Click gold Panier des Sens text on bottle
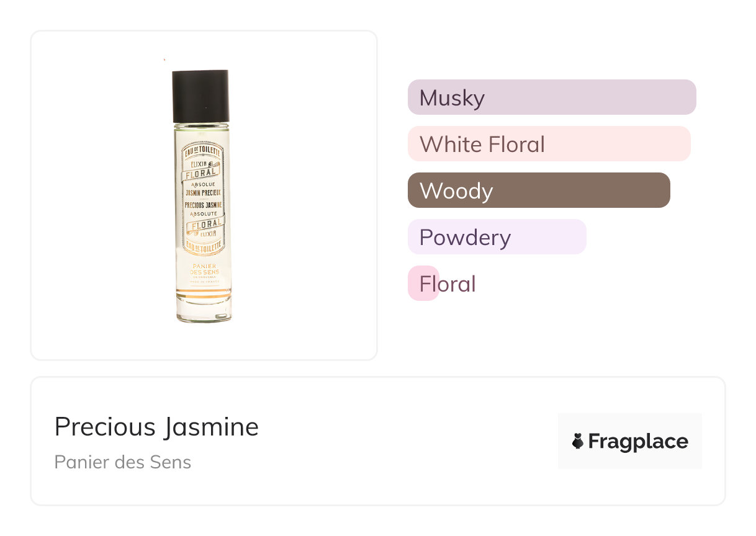756x536 pixels. click(204, 270)
